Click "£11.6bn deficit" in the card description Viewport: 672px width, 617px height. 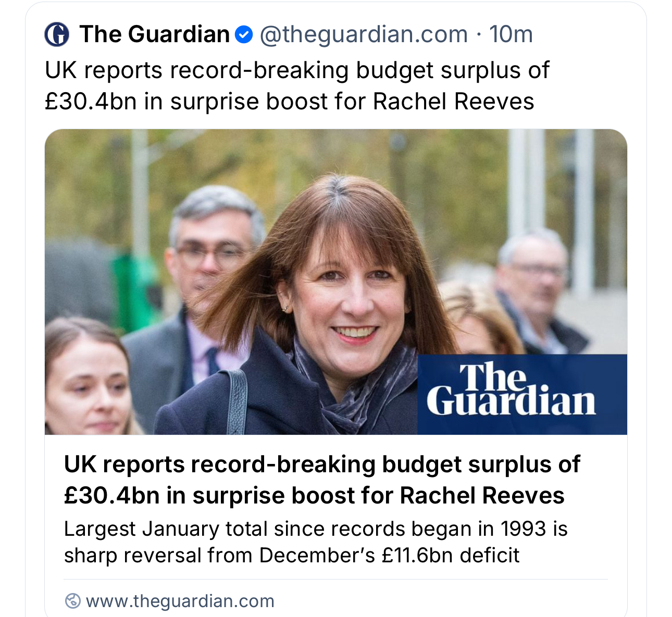coord(451,556)
